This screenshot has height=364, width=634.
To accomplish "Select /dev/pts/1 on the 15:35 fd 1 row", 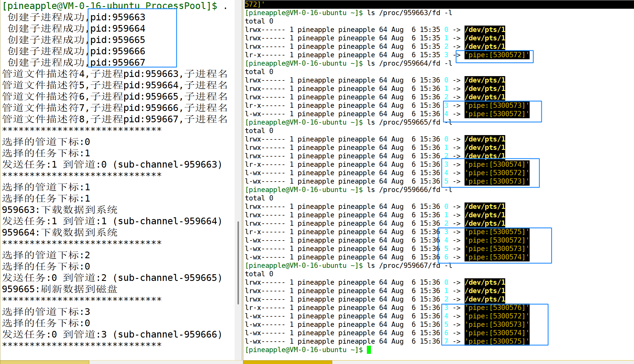I will [x=485, y=38].
